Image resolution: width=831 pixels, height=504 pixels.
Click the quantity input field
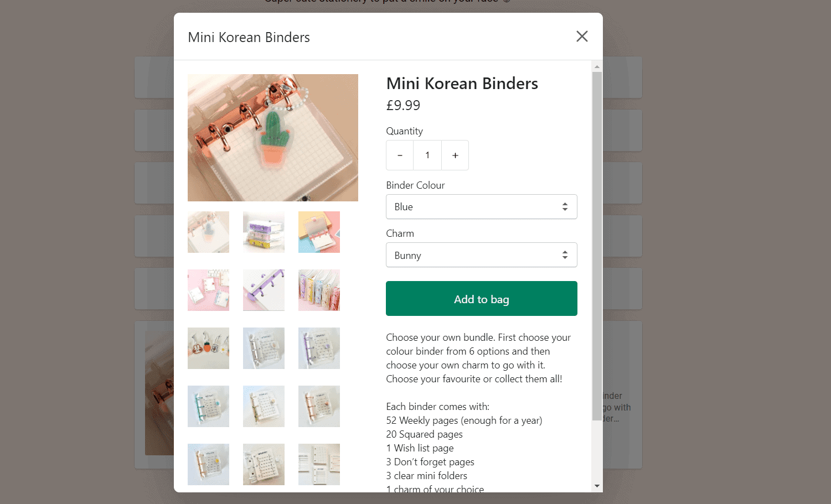[x=427, y=155]
